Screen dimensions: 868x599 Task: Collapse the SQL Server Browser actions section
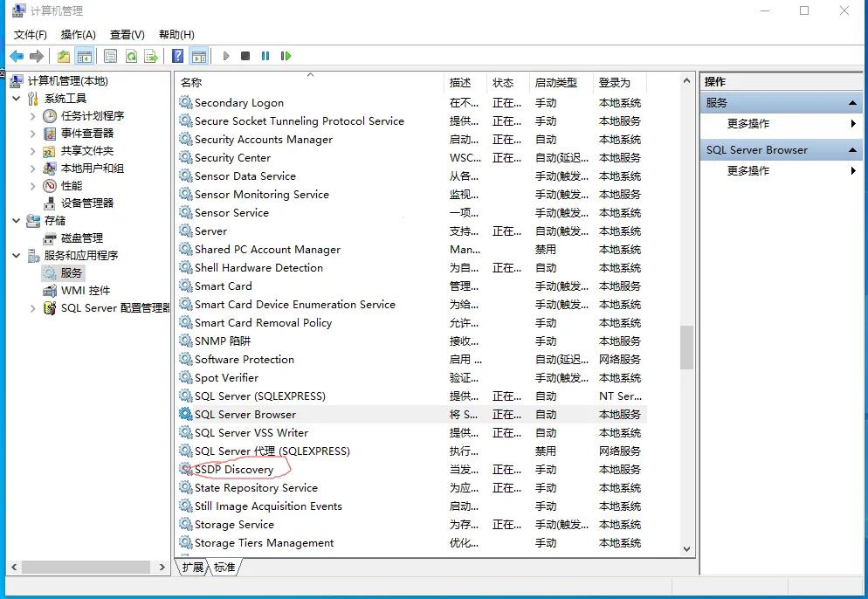tap(853, 150)
